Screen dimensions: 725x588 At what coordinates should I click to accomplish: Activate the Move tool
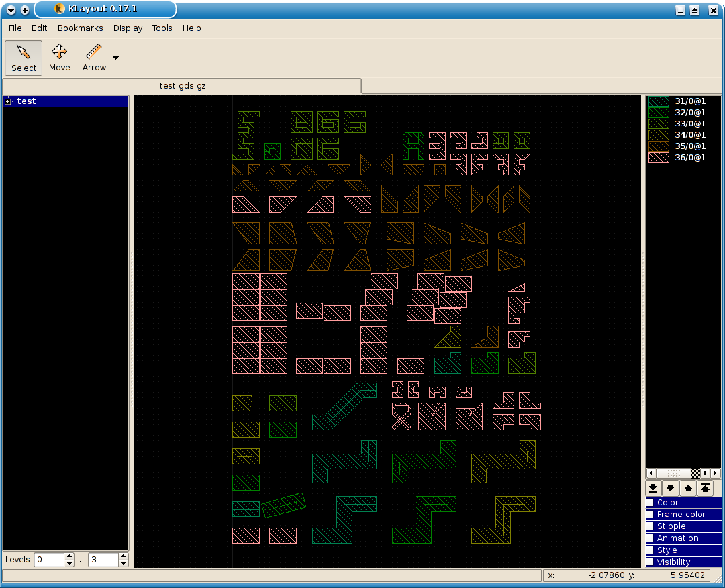tap(59, 58)
